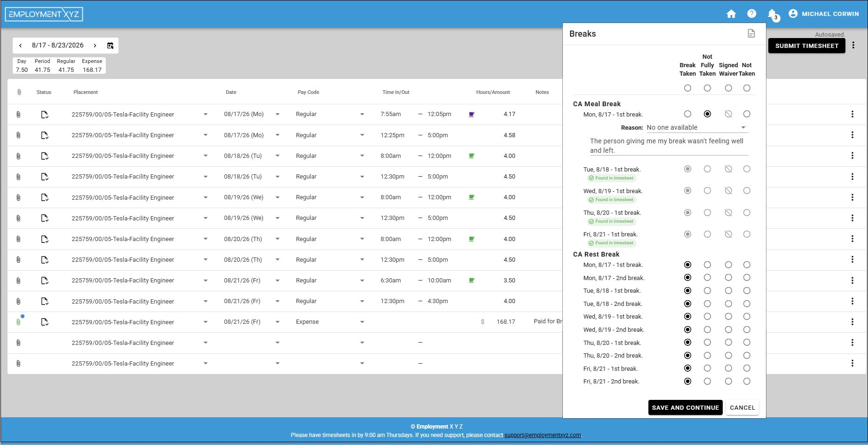This screenshot has height=445, width=868.
Task: Open date dropdown for 08/21/26 6:30am row
Action: pyautogui.click(x=277, y=281)
